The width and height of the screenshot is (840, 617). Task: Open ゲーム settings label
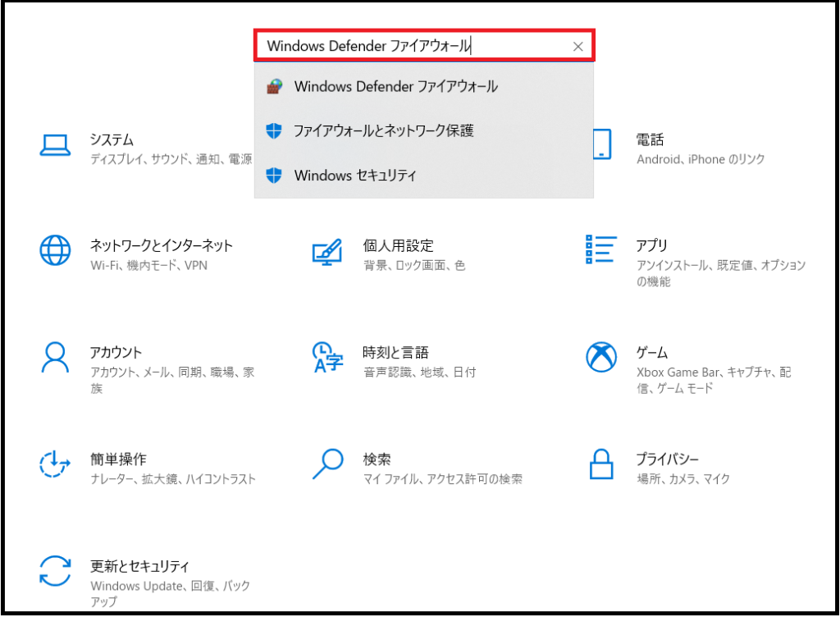[x=652, y=353]
